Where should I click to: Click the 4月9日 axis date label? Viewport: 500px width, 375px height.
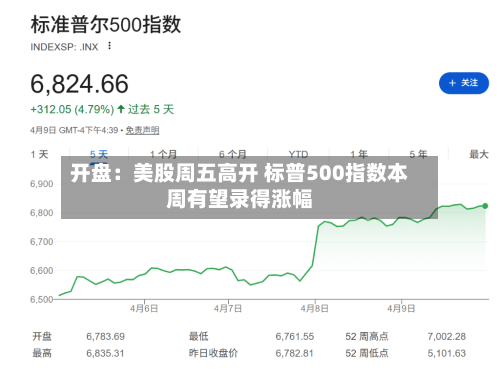(x=401, y=308)
